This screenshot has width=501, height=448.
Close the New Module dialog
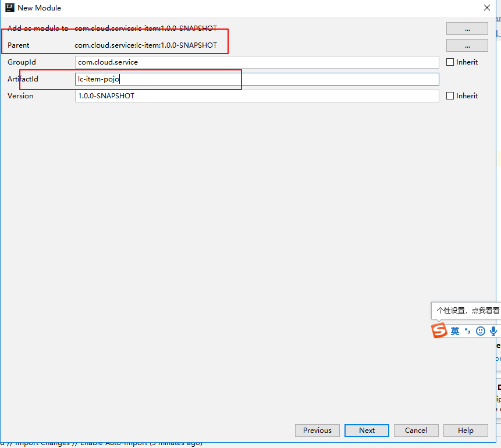pyautogui.click(x=487, y=8)
